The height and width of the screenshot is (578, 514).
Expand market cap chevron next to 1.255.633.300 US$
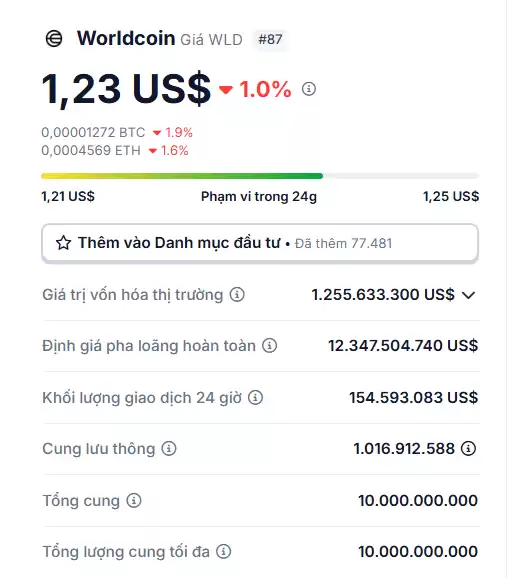469,295
